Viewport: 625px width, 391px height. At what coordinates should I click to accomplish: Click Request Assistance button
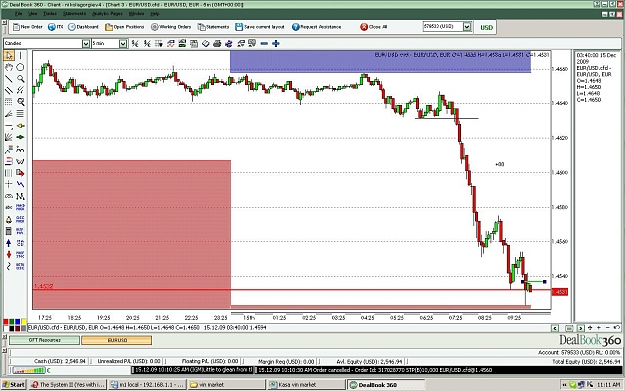click(316, 27)
